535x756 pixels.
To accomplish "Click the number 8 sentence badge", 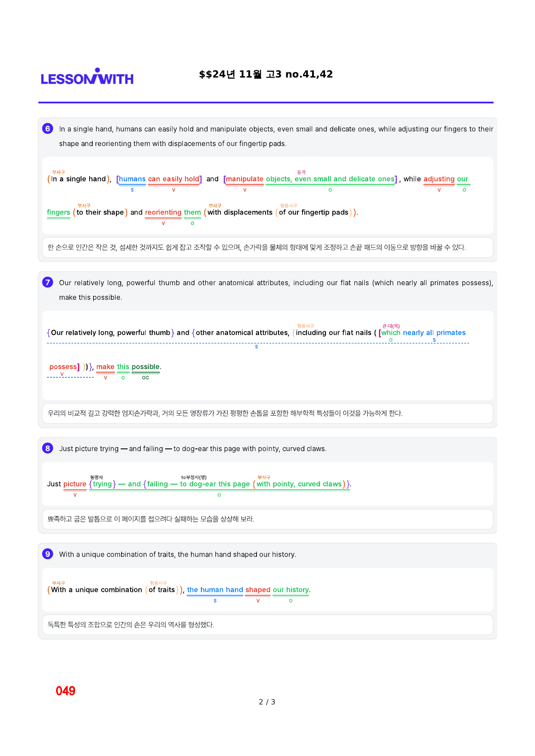I will tap(48, 448).
